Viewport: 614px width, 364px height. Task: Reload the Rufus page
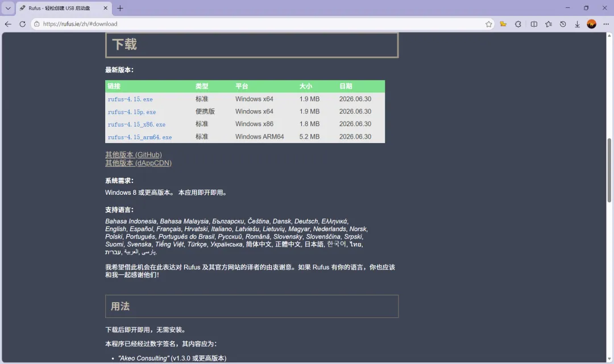coord(22,24)
